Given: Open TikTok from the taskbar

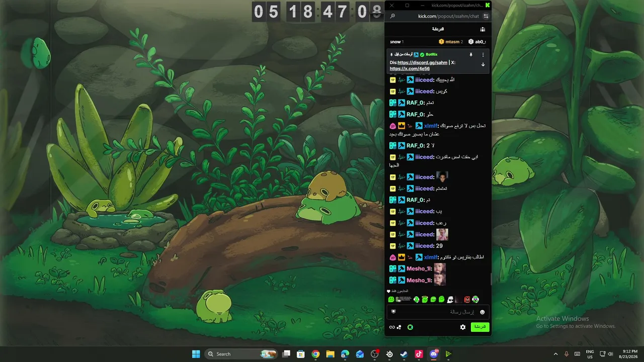Looking at the screenshot, I should (x=419, y=354).
